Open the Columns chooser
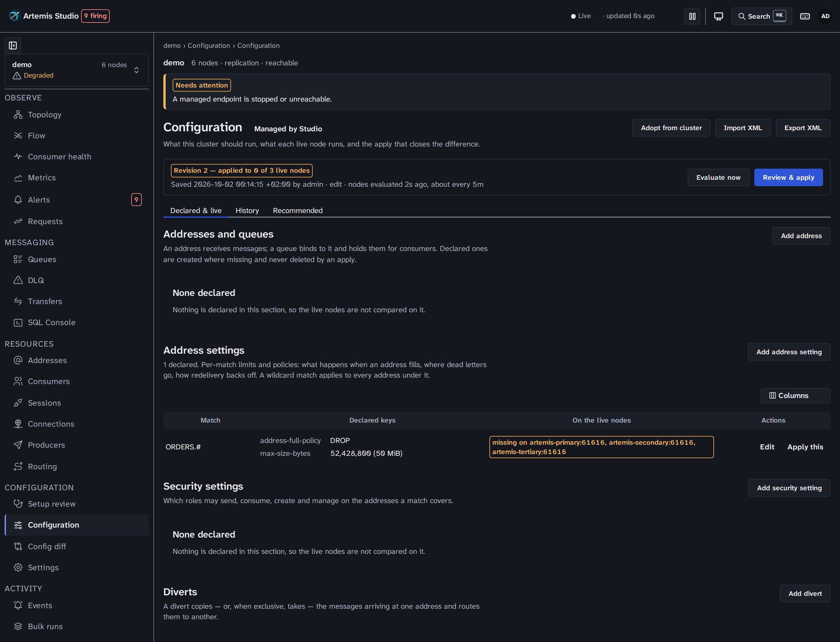Image resolution: width=840 pixels, height=642 pixels. click(x=795, y=395)
